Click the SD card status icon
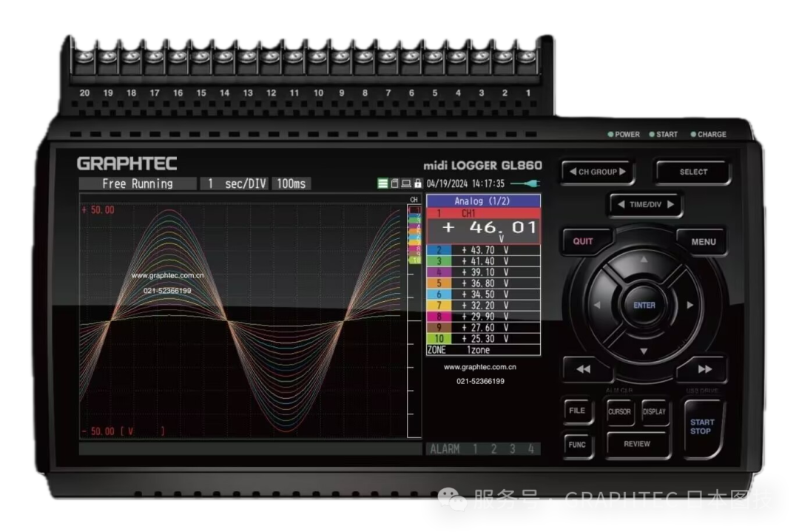This screenshot has height=532, width=799. coord(394,183)
